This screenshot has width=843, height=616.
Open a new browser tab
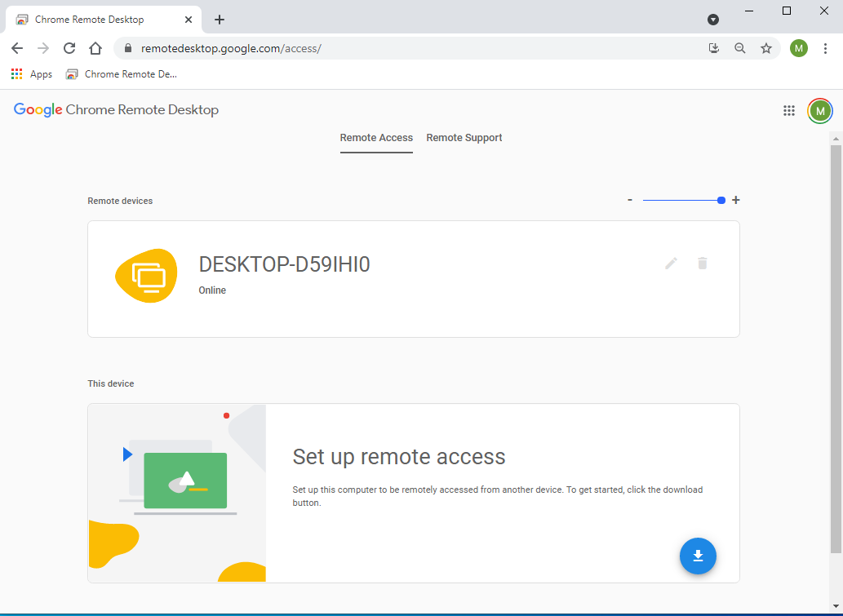pyautogui.click(x=220, y=20)
